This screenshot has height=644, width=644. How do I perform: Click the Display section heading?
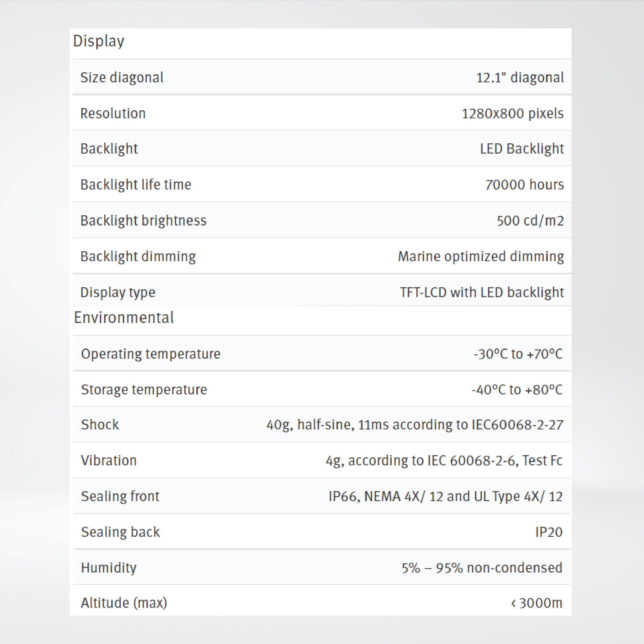(x=99, y=41)
